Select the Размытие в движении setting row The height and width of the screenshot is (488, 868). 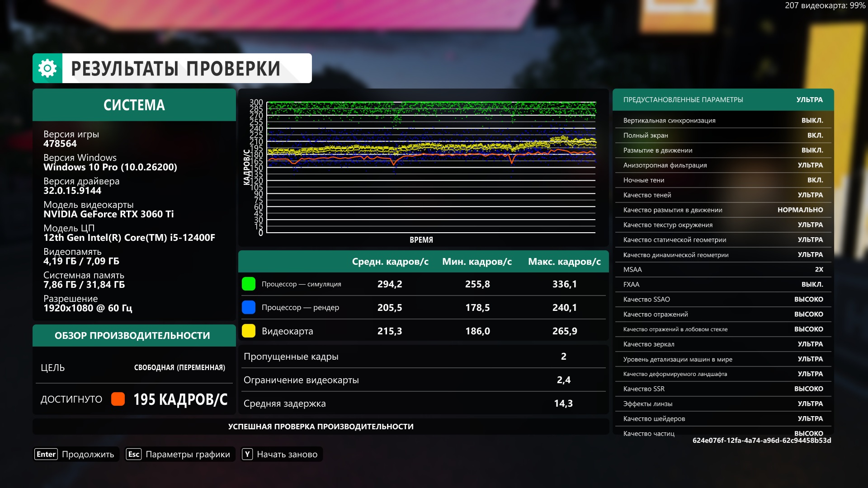pos(722,150)
